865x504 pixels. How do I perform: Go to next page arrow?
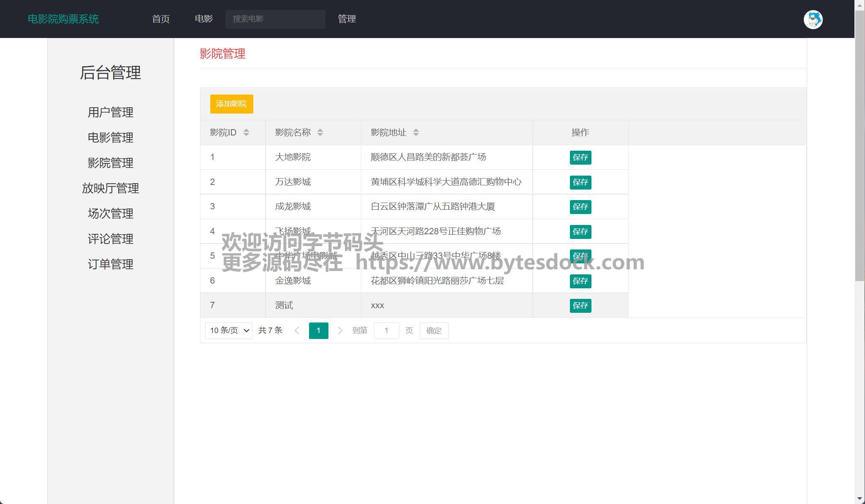340,331
